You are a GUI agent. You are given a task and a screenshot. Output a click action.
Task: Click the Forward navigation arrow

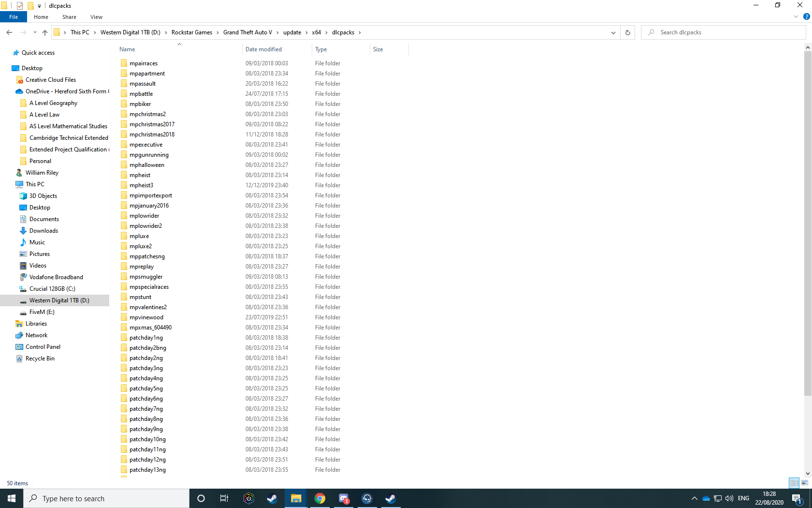(x=23, y=32)
